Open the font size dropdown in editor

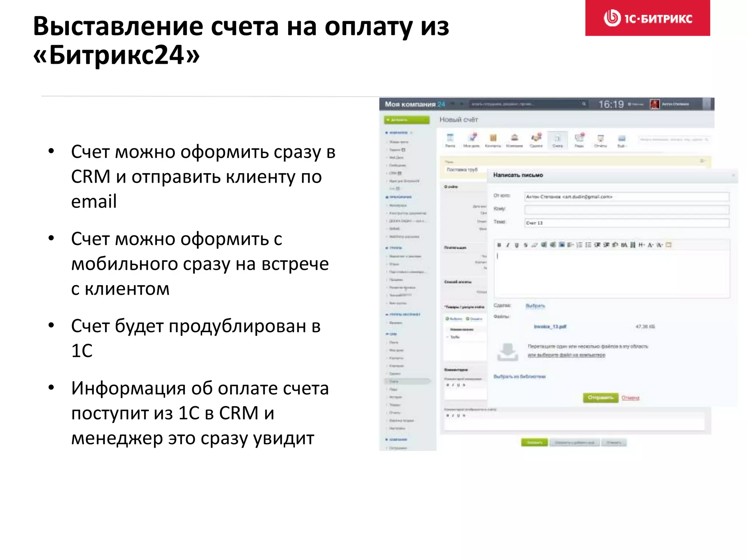659,245
